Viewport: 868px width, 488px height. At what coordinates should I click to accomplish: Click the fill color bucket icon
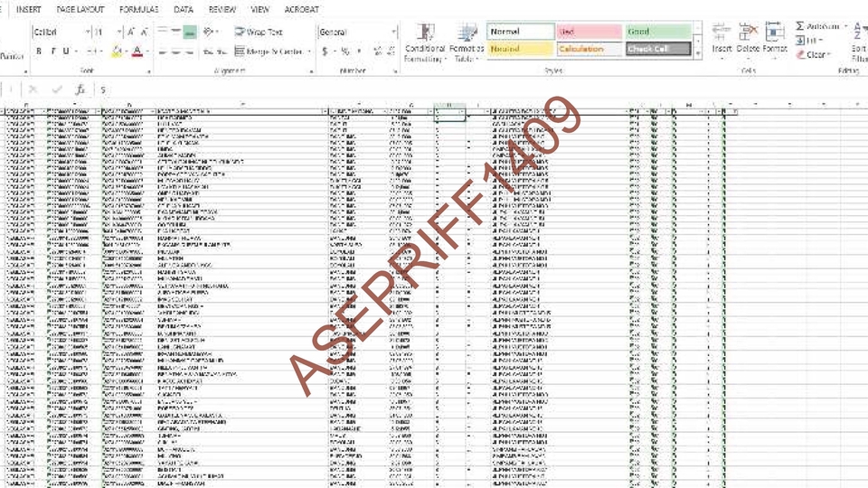[x=117, y=52]
